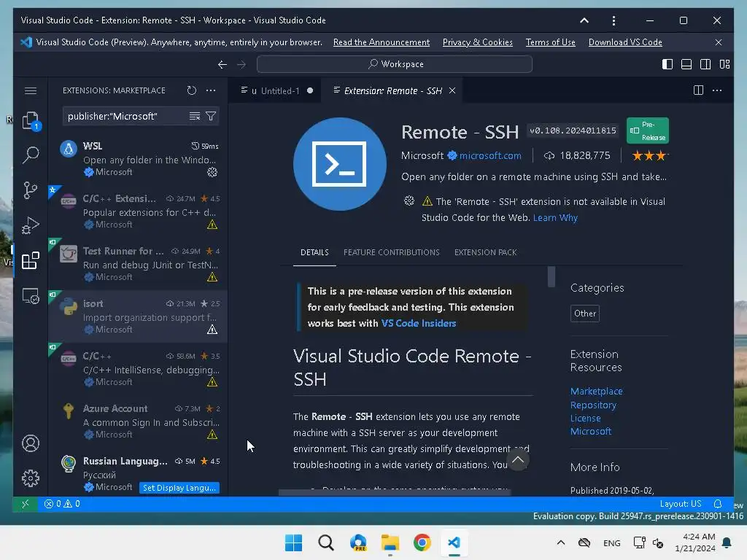Toggle secondary side bar layout icon
This screenshot has height=560, width=747.
705,64
